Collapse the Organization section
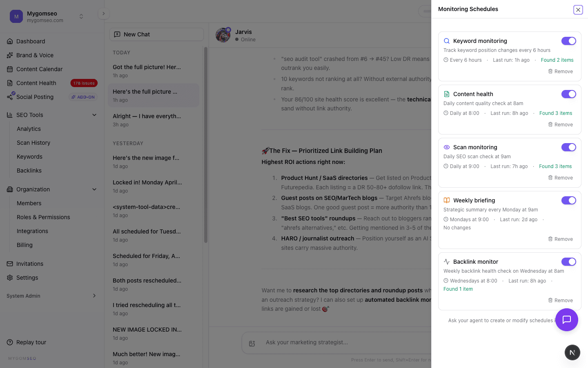Viewport: 588px width, 368px height. tap(94, 189)
